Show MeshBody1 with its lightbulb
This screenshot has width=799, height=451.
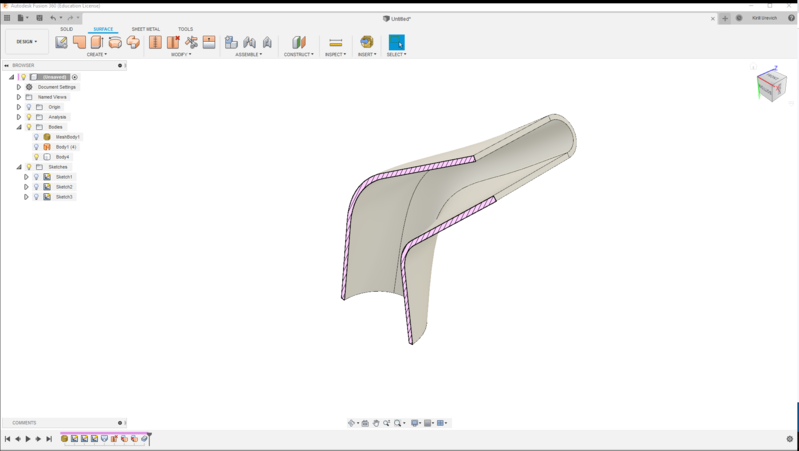point(36,137)
